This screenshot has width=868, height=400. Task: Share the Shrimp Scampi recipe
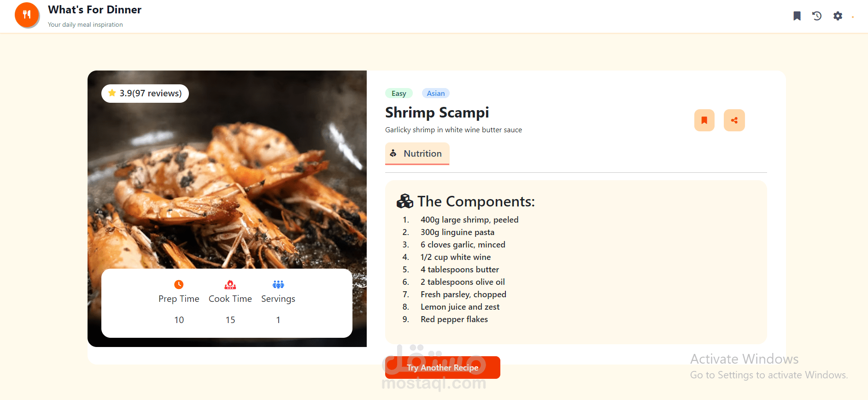pos(734,120)
